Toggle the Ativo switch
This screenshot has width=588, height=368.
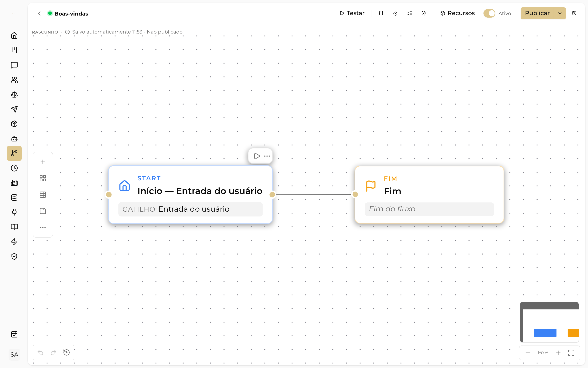(489, 13)
